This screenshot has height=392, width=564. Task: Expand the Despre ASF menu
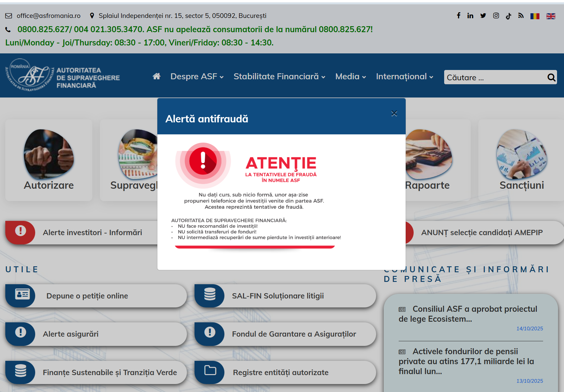[197, 77]
